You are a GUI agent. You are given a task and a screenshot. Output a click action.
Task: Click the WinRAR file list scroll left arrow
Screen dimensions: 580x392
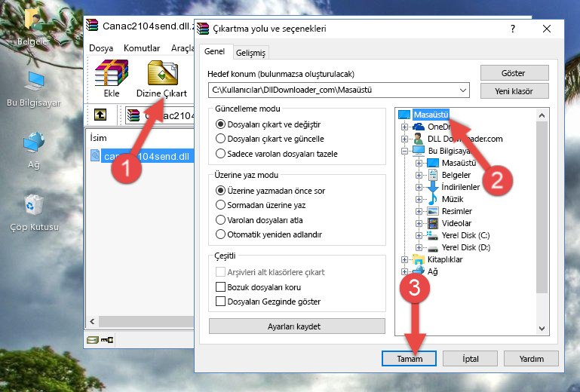coord(93,321)
